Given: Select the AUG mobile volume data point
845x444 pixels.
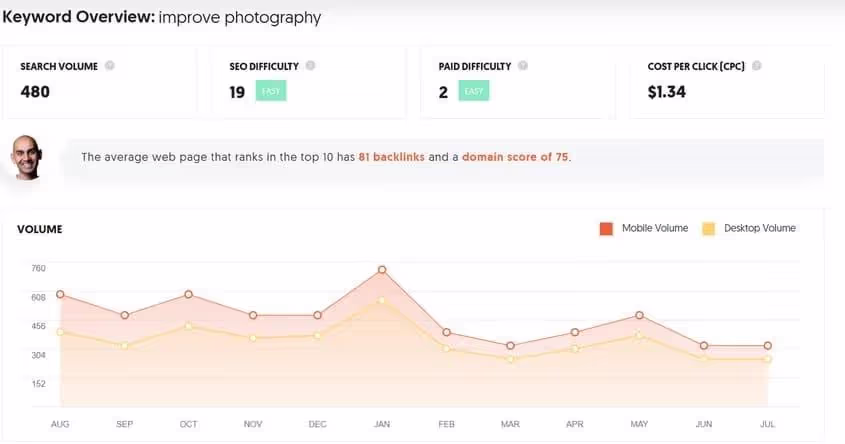Looking at the screenshot, I should coord(60,294).
